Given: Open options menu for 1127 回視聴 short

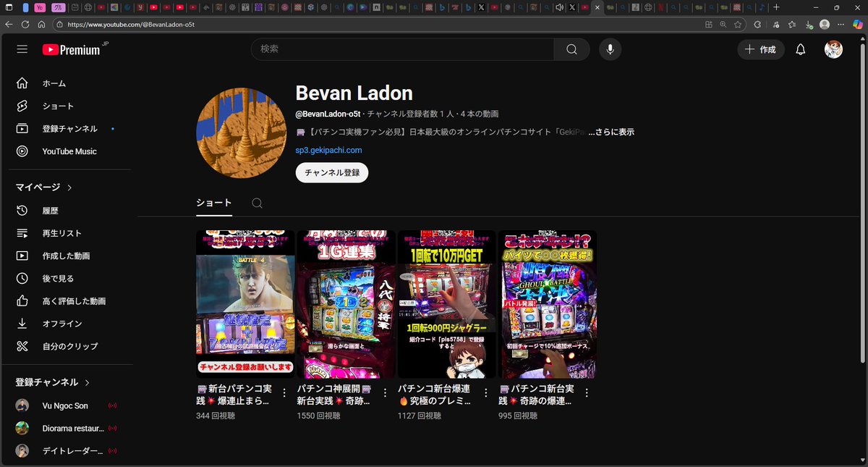Looking at the screenshot, I should pos(485,392).
